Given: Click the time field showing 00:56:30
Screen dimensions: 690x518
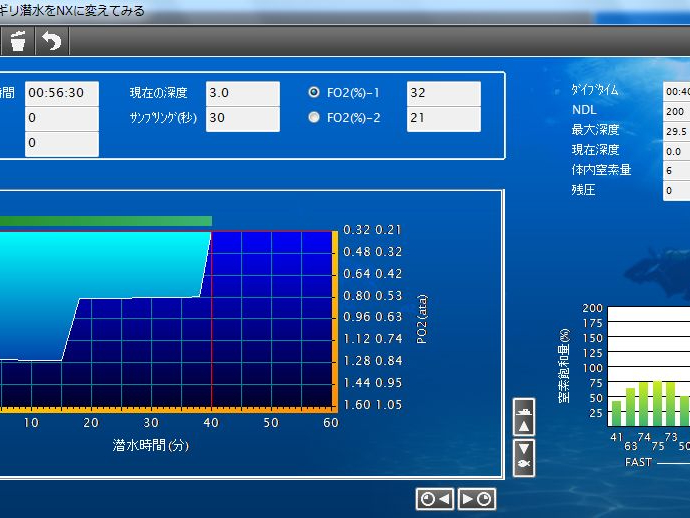Looking at the screenshot, I should tap(62, 93).
